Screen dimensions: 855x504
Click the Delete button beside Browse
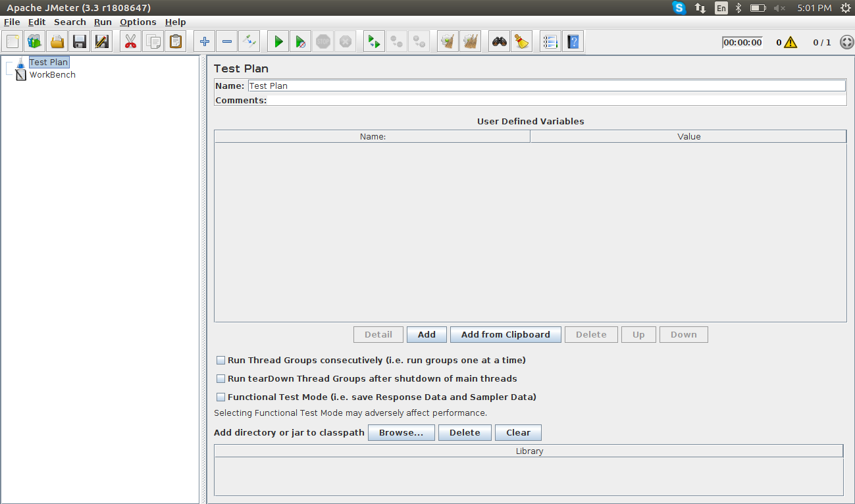(x=465, y=432)
